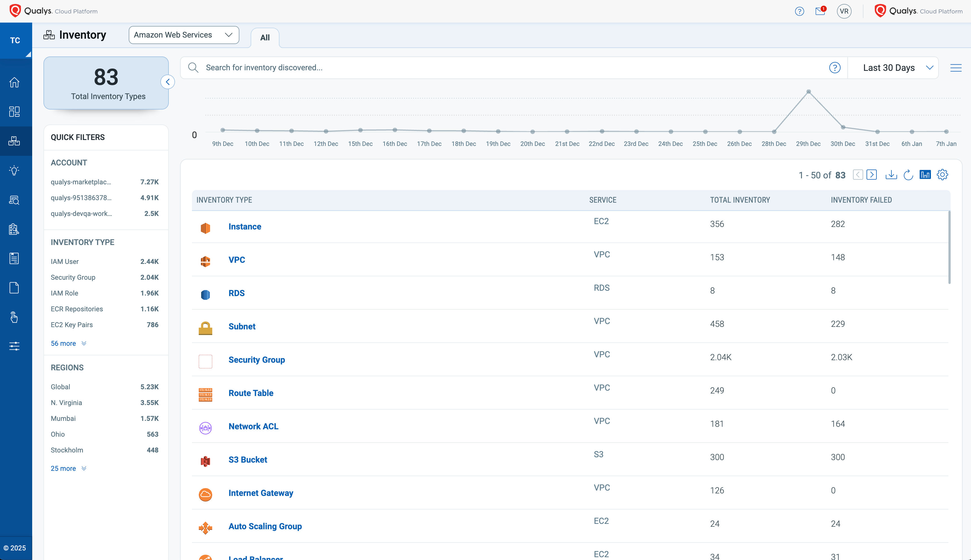Open the Dashboard icon in sidebar
The image size is (971, 560).
click(14, 111)
